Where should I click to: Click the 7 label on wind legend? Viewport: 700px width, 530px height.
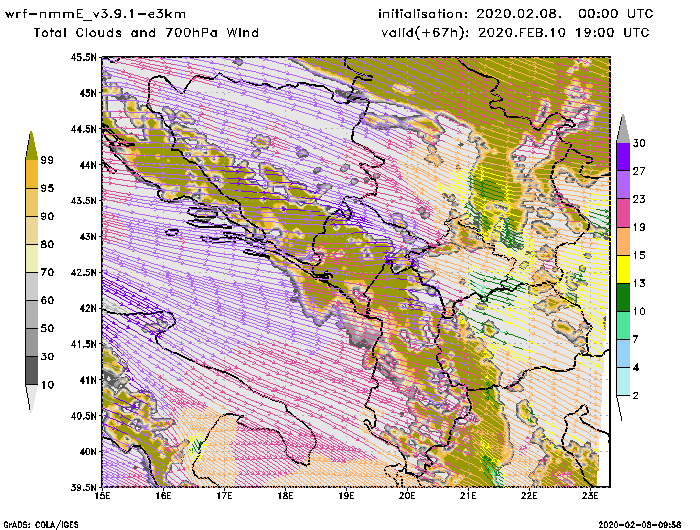click(x=636, y=339)
